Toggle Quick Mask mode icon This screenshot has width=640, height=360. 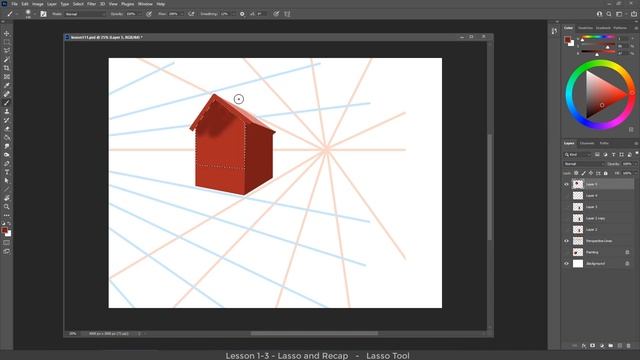[7, 242]
